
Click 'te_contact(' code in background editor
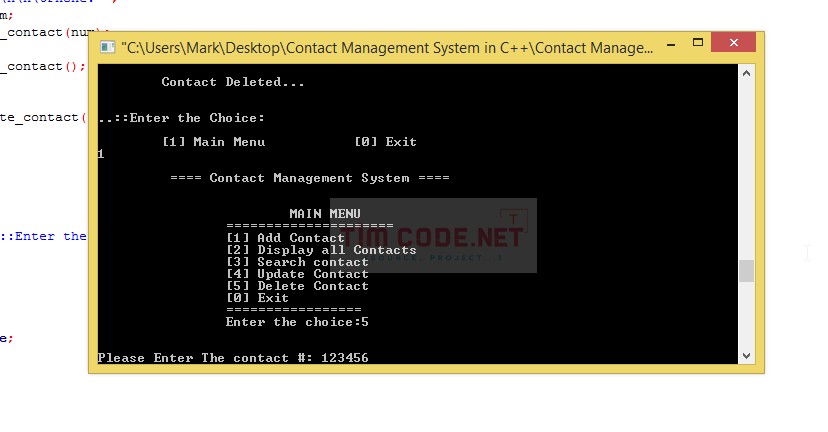[43, 118]
